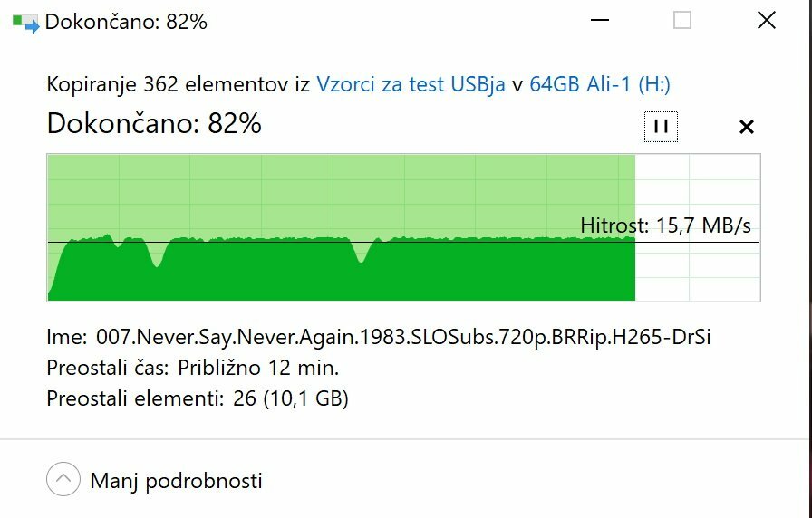Viewport: 812px width, 518px height.
Task: Click the title bar text Dokončano: 82%
Action: pos(126,22)
